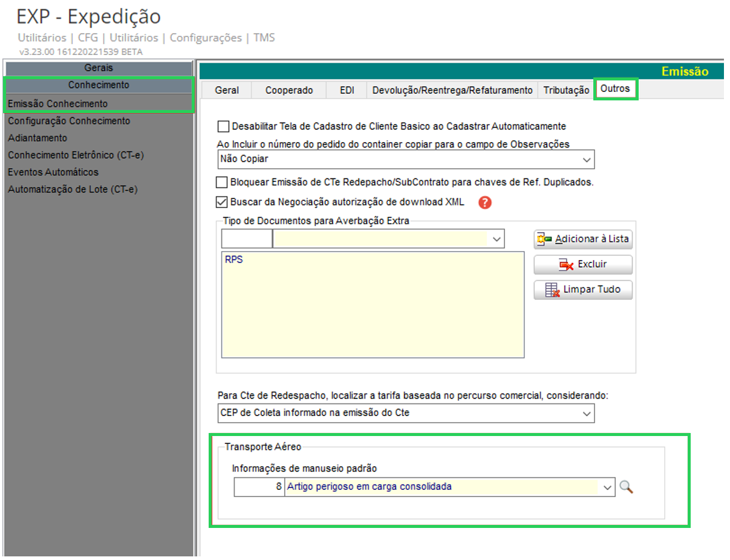Viewport: 730px width, 560px height.
Task: Select RPS entry in the list
Action: (233, 260)
